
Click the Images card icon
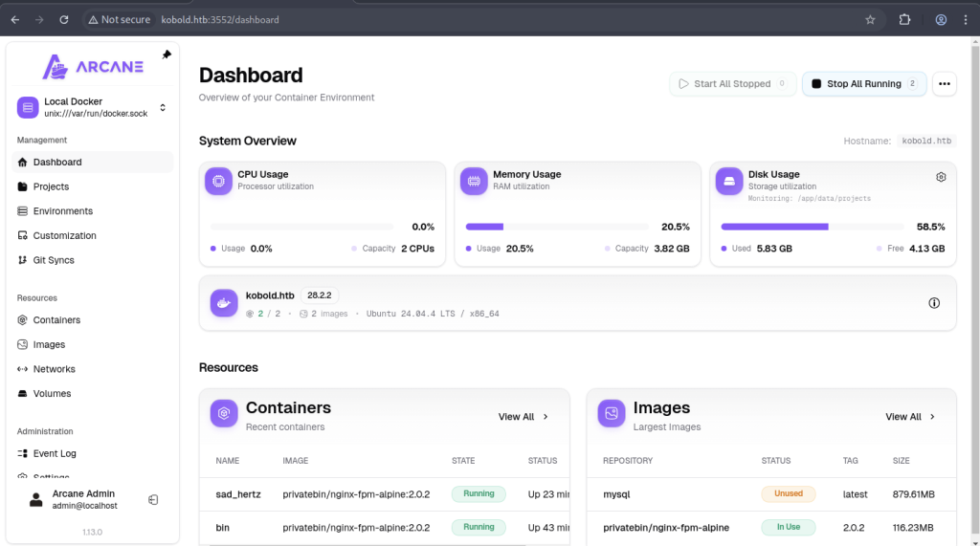612,413
